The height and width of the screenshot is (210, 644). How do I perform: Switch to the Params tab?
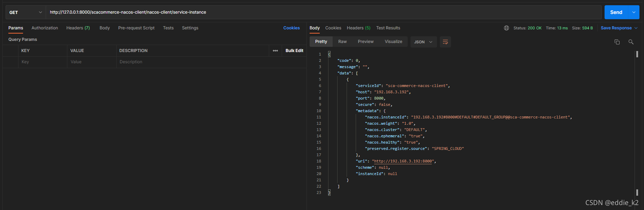click(16, 28)
